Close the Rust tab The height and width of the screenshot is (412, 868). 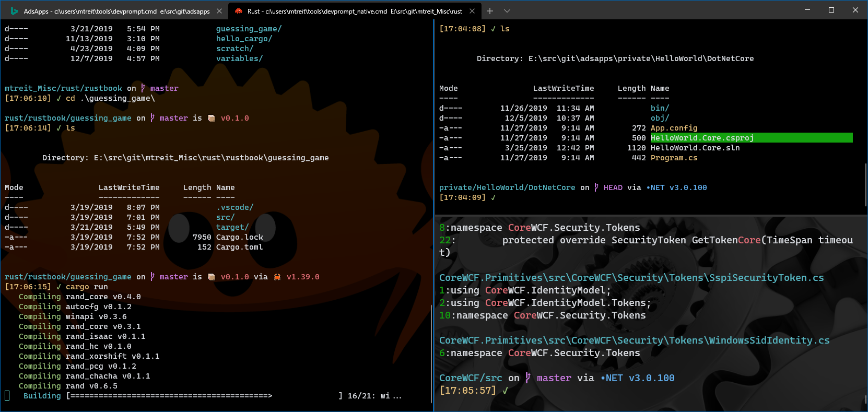click(x=472, y=10)
